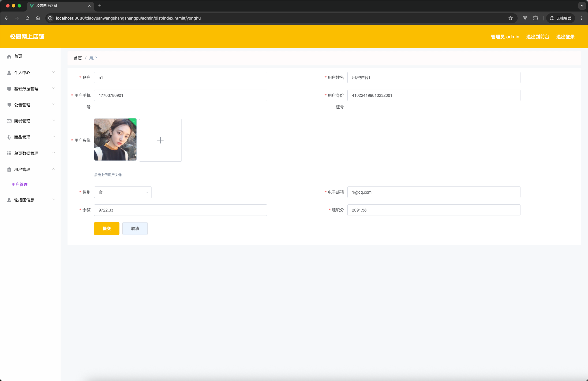Click the 提交 submit button

[x=107, y=229]
